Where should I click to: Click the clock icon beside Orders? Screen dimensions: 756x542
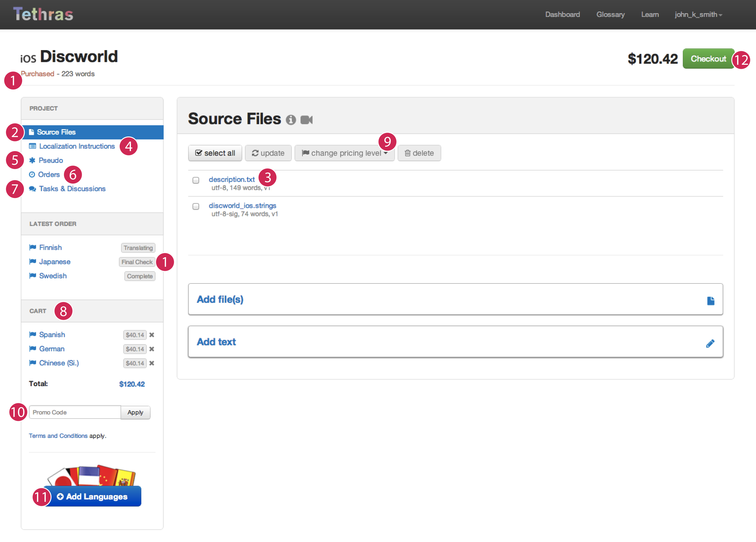[32, 174]
